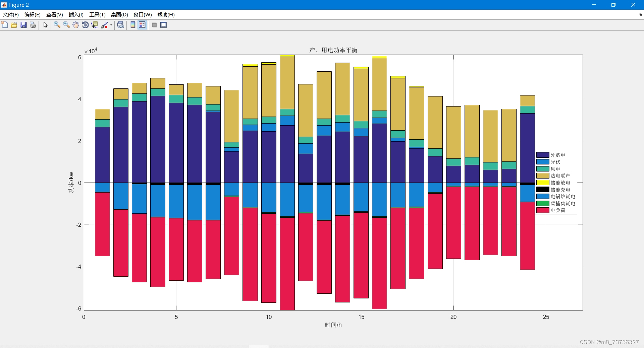Click the dock arrow at menu bar right
The width and height of the screenshot is (644, 348).
[641, 15]
